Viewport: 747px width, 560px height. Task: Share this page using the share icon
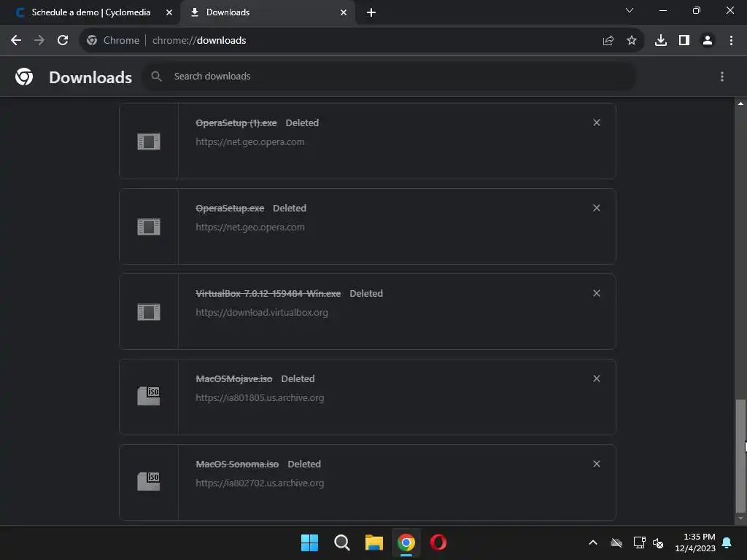608,41
